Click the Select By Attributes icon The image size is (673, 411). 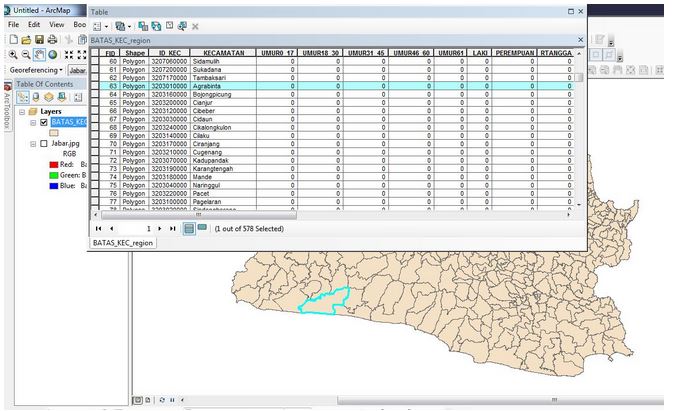[143, 26]
